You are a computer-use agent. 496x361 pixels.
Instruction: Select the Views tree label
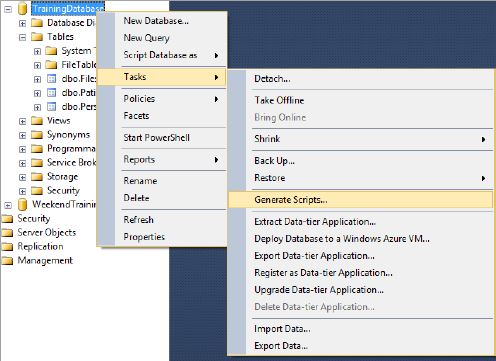coord(59,121)
